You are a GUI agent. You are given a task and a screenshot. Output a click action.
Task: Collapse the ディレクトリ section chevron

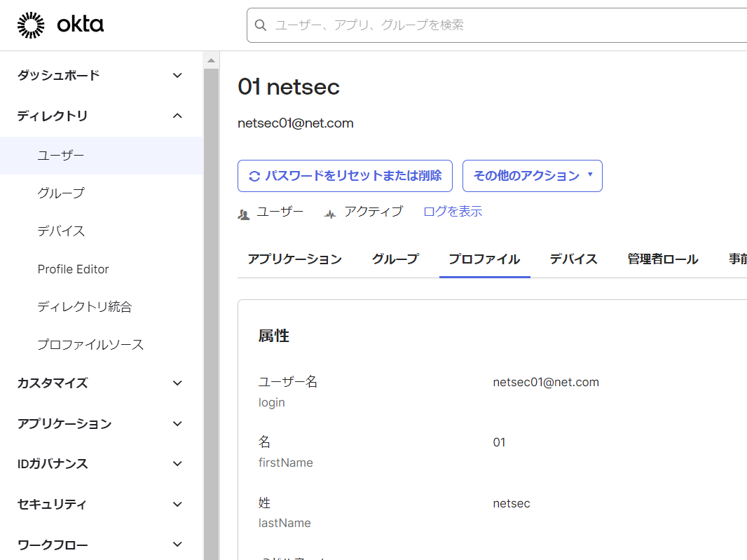[x=177, y=116]
